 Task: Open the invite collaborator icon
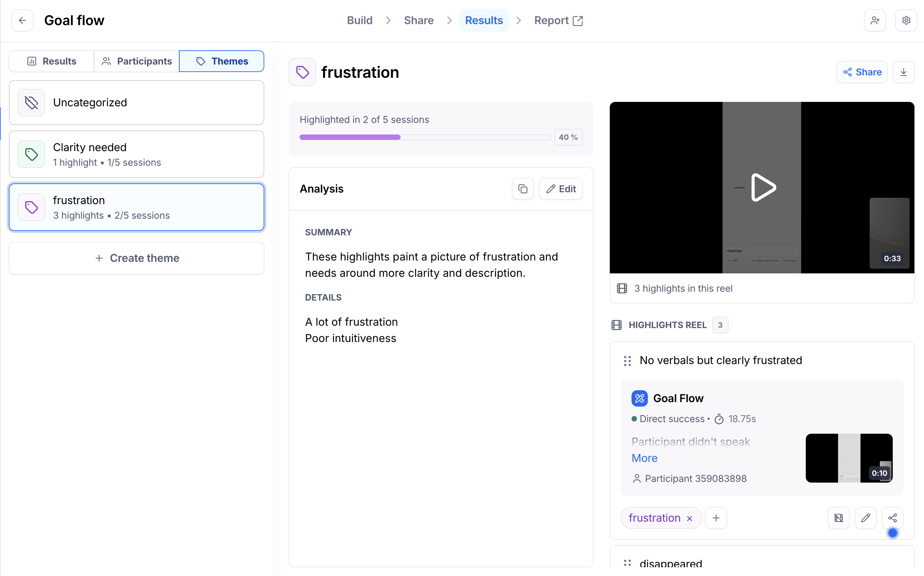click(x=875, y=21)
